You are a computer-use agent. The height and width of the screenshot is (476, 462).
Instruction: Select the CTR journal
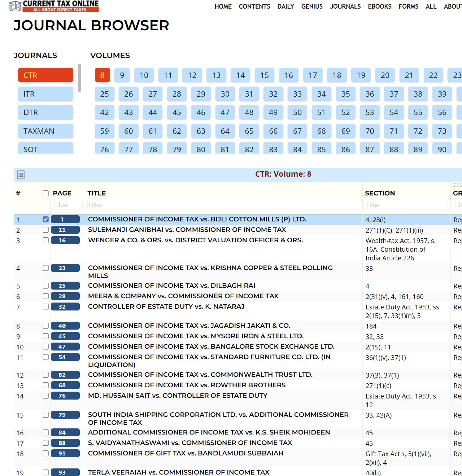click(45, 75)
